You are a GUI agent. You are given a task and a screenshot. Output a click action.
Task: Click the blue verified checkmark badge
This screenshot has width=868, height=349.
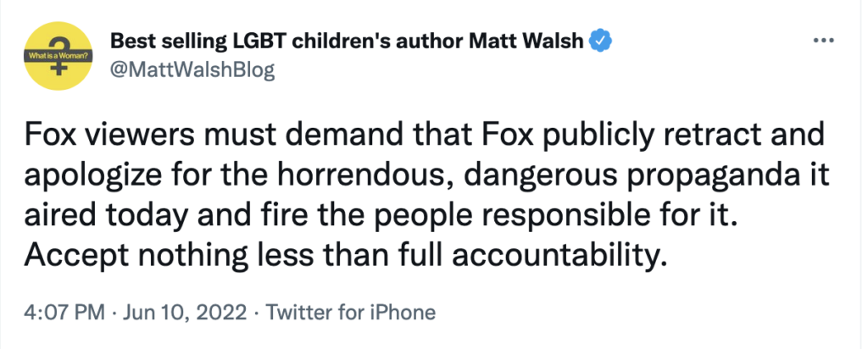tap(601, 40)
